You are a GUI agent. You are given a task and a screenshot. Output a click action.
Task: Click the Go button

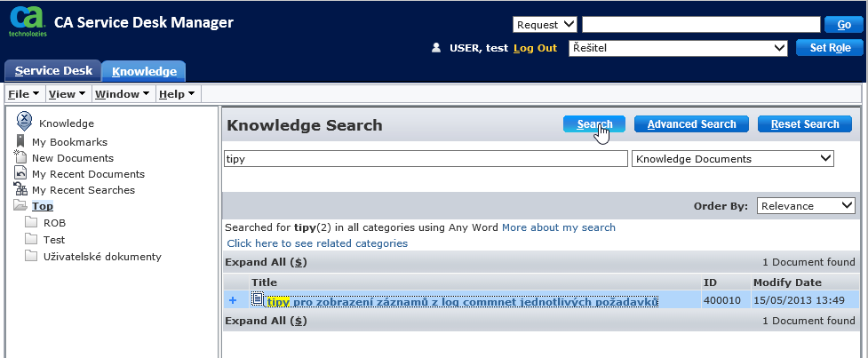(844, 25)
